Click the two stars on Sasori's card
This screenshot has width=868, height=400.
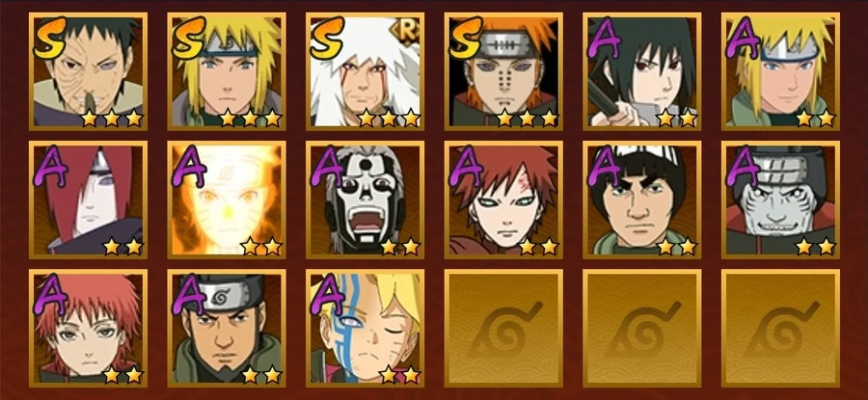(x=122, y=375)
